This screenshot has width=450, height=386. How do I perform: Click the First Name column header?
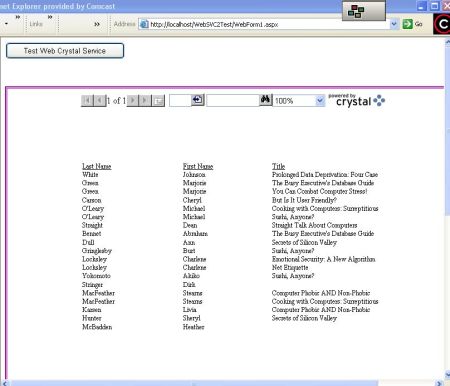coord(198,166)
